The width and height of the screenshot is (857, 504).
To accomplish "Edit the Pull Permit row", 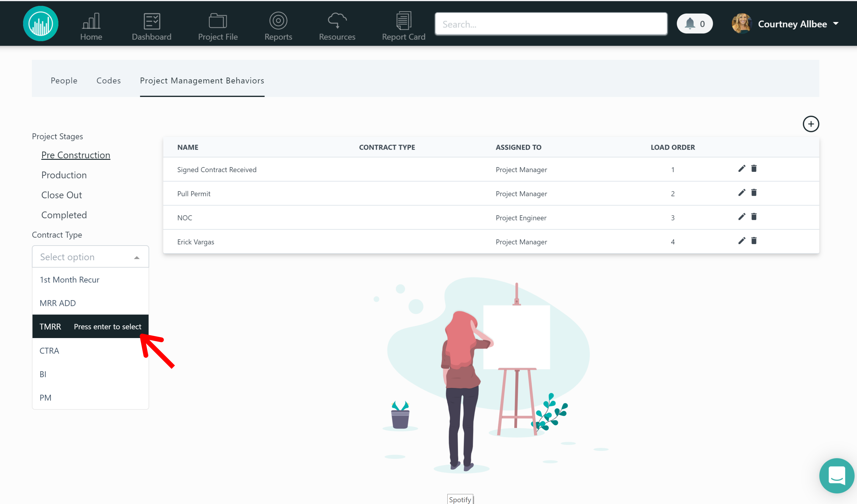I will 742,193.
